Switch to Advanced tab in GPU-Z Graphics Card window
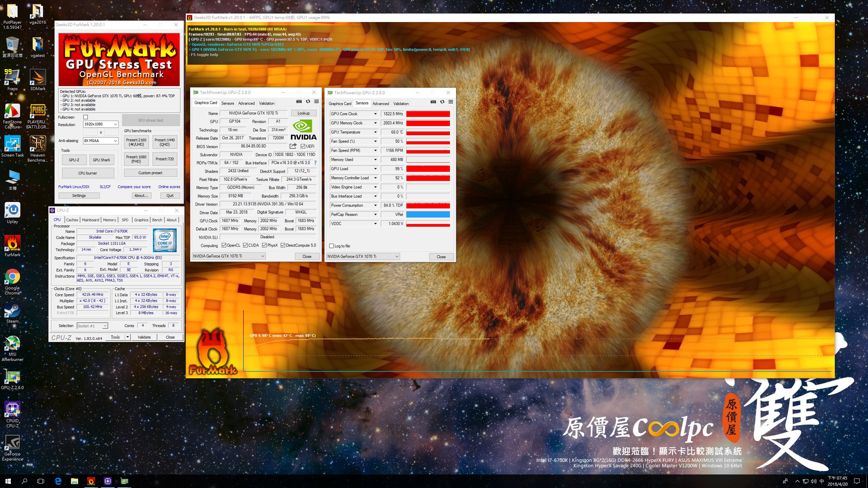 [246, 103]
